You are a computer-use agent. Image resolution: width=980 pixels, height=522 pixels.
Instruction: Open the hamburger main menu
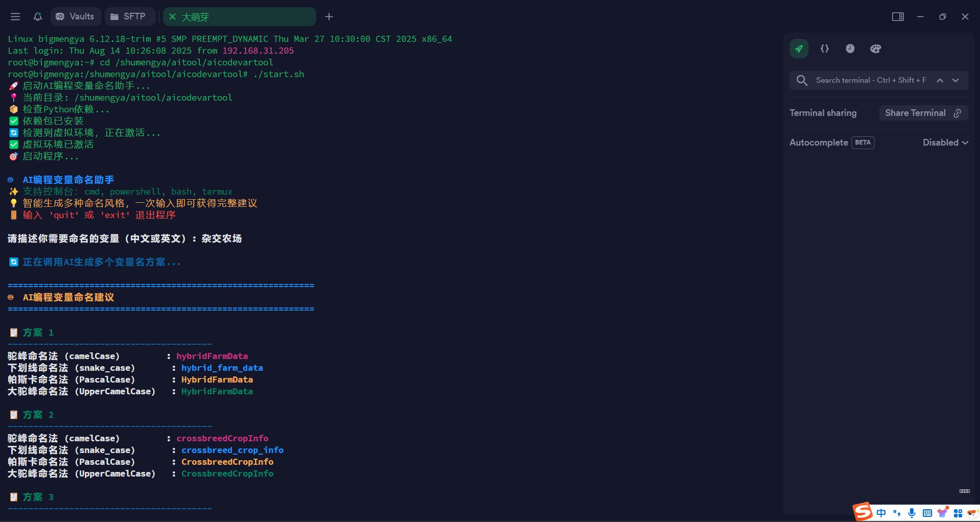(x=15, y=17)
